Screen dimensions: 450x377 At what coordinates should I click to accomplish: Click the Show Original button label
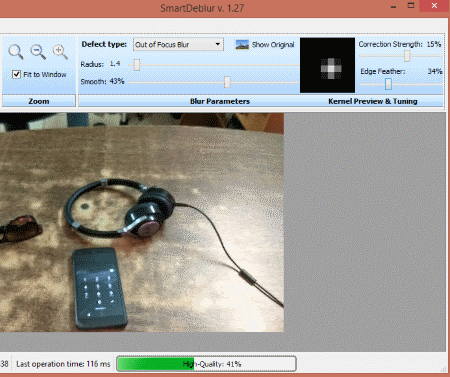coord(273,45)
